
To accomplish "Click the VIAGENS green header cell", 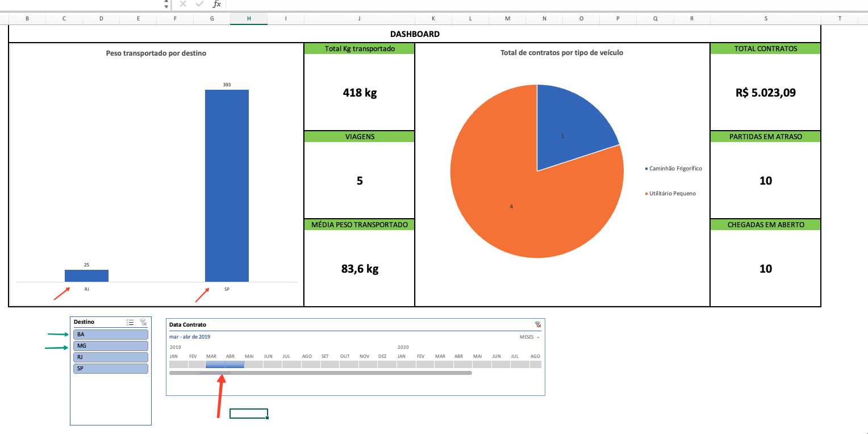I will 360,137.
